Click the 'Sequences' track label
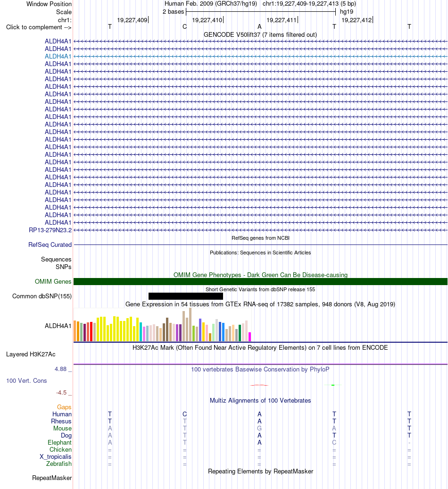448x489 pixels. (56, 260)
